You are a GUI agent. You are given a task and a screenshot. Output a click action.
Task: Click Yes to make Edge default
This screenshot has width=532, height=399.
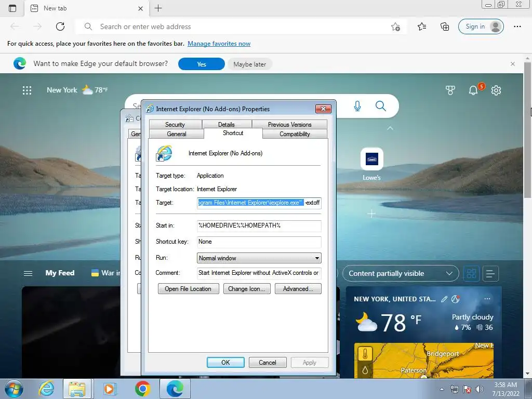tap(202, 64)
